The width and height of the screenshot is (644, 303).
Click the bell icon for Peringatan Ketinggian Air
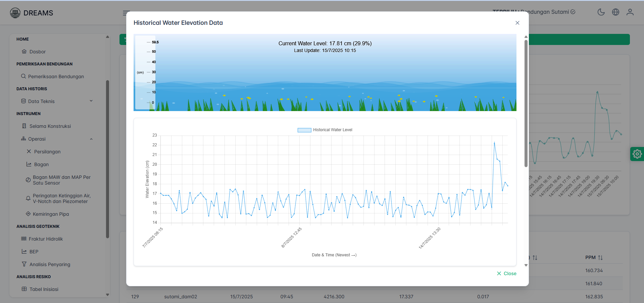point(28,198)
